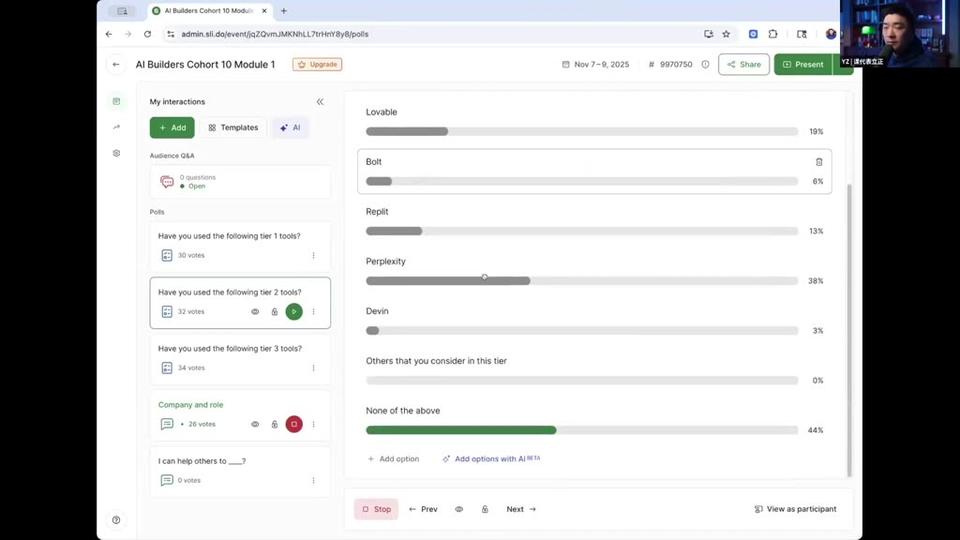Open options menu for 'I can help others' poll

pos(313,481)
